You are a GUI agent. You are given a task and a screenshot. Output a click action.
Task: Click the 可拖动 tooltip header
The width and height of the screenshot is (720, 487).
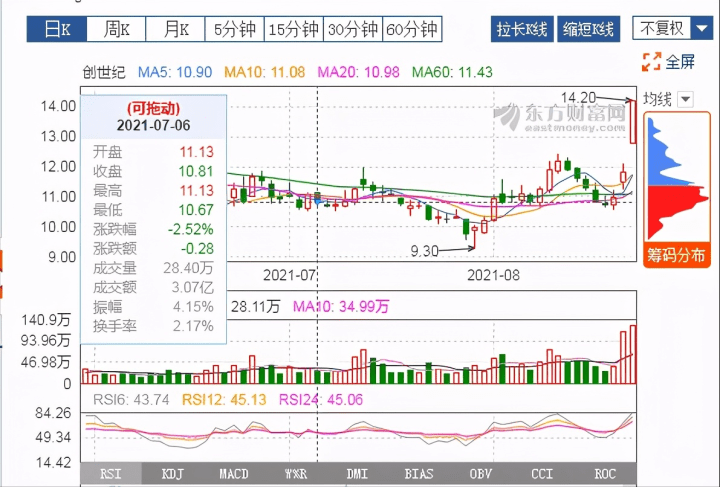(x=153, y=108)
